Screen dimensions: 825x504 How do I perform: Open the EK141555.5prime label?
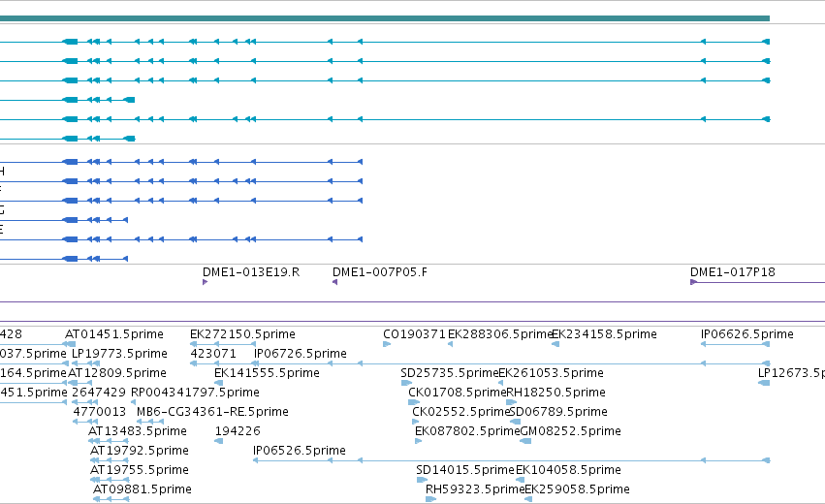click(267, 373)
